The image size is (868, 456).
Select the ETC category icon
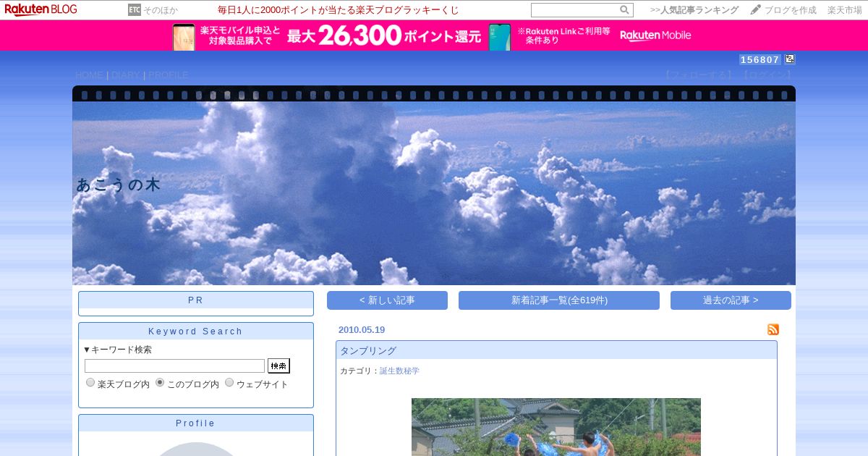coord(134,9)
